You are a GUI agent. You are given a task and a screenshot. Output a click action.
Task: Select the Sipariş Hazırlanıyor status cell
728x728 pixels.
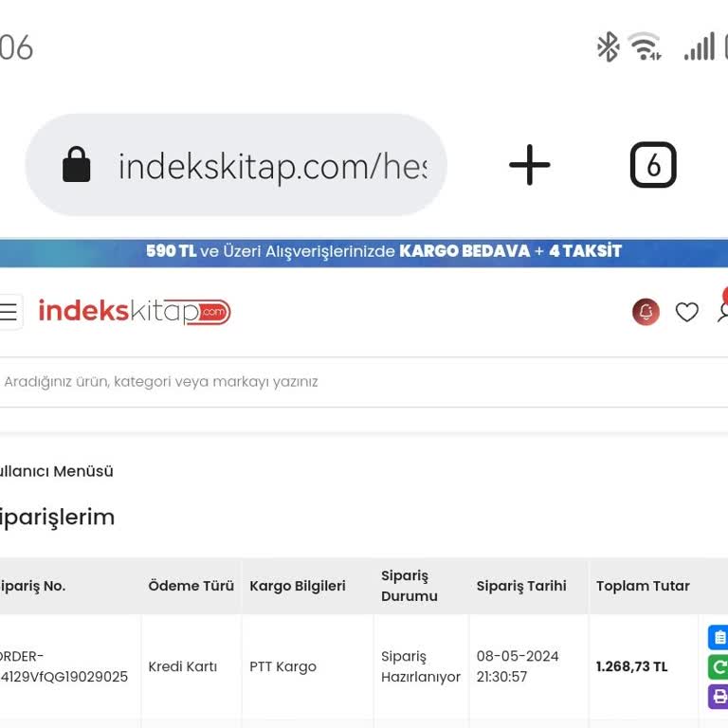pyautogui.click(x=421, y=666)
